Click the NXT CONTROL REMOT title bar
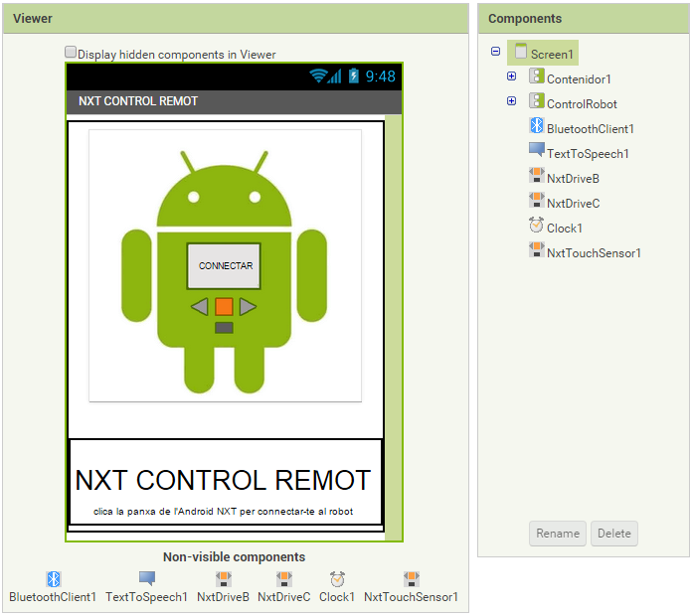 [234, 101]
